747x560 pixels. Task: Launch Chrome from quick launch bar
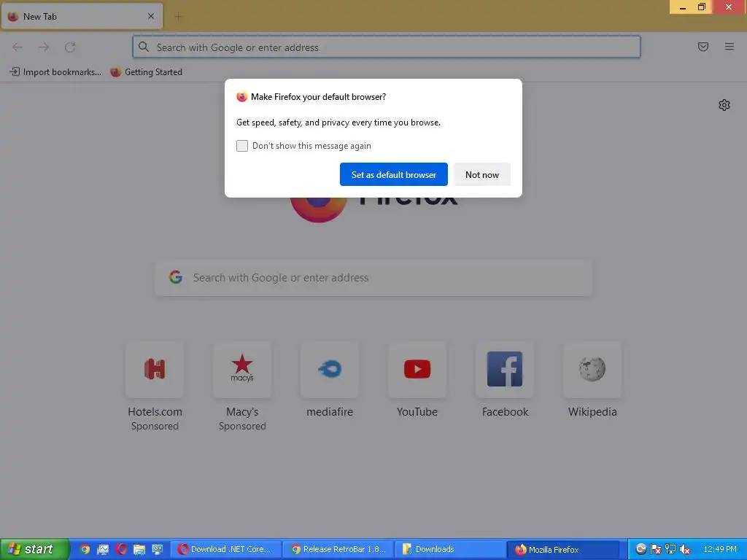coord(85,549)
